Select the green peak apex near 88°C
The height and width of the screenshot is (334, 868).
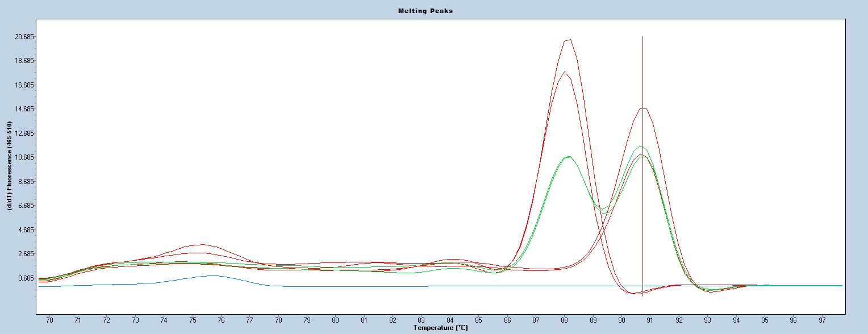coord(567,156)
